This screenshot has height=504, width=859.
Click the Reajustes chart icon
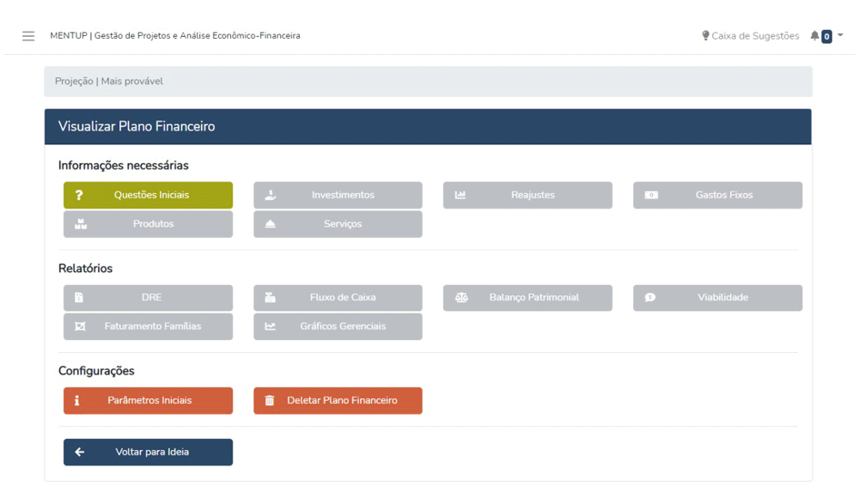point(460,195)
